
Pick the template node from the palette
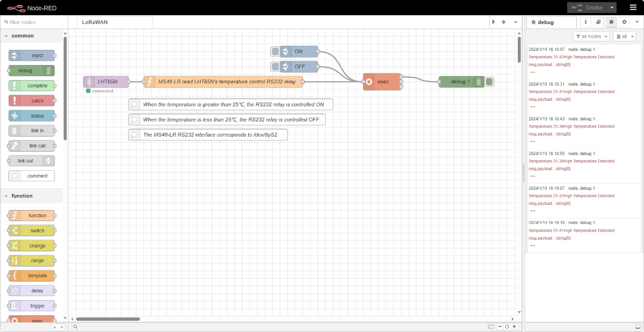click(31, 275)
